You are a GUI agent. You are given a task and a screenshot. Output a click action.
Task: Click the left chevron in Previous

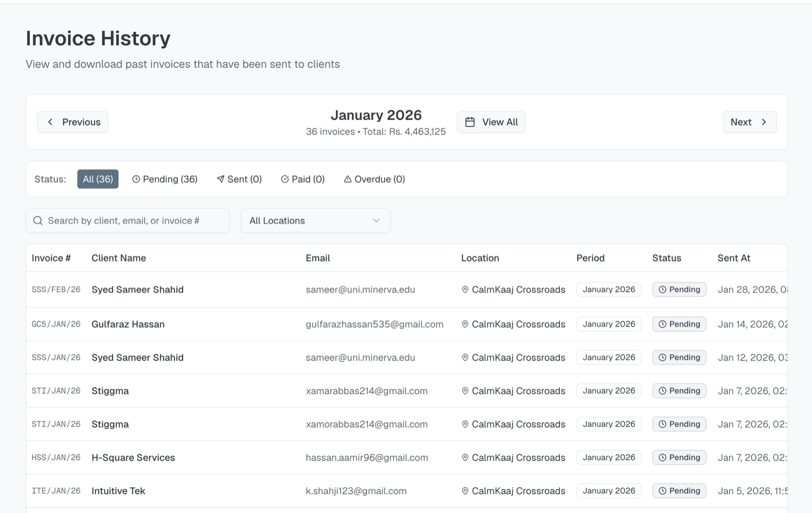(x=50, y=122)
